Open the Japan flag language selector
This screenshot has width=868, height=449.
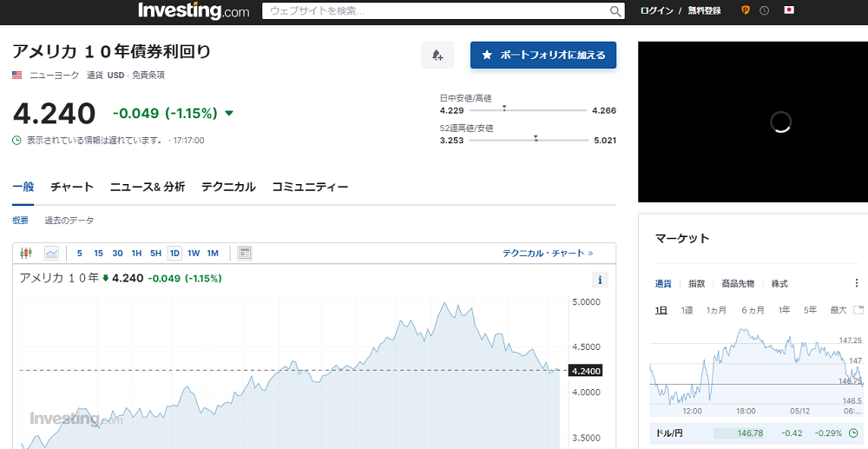[789, 10]
